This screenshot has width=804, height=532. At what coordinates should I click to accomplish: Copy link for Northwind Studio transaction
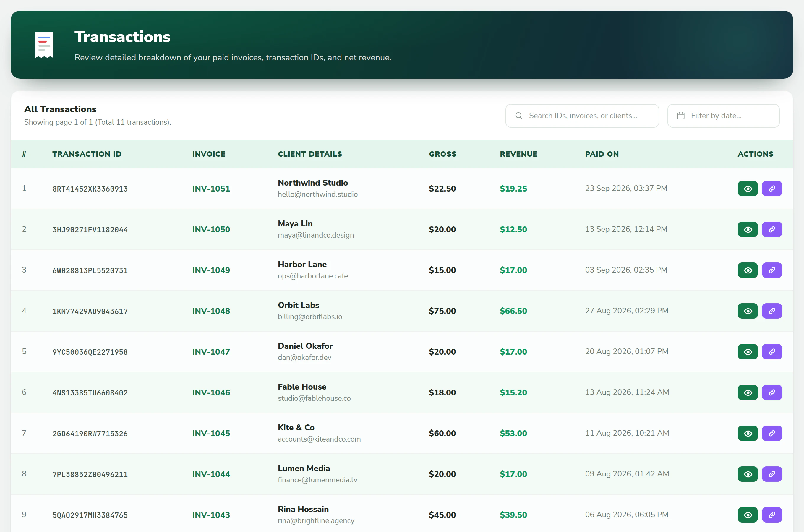[772, 189]
